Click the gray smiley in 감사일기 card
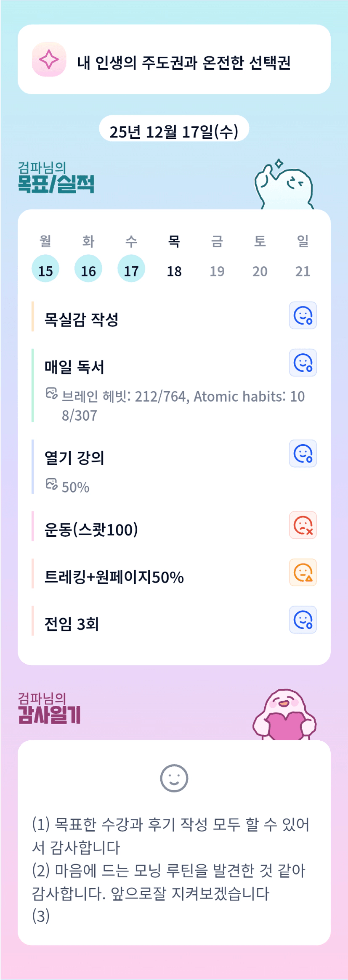The width and height of the screenshot is (348, 980). (x=174, y=778)
